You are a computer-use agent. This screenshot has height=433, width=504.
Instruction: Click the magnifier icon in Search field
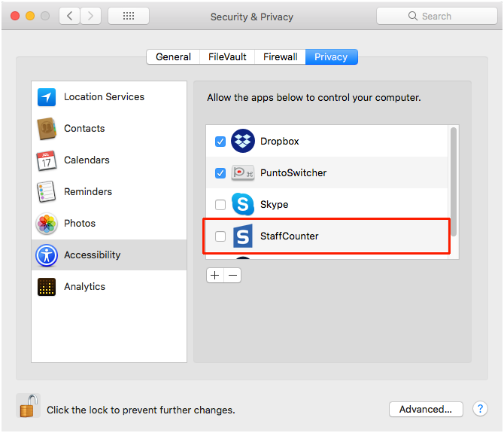(x=413, y=16)
